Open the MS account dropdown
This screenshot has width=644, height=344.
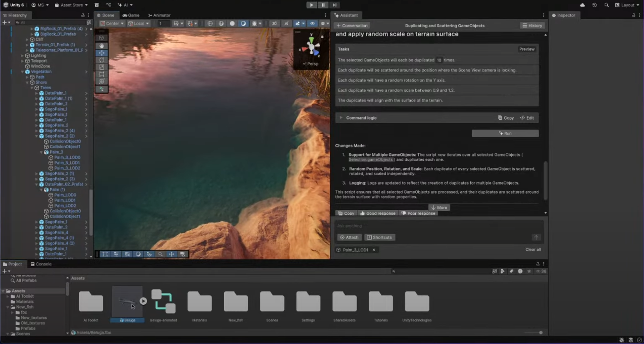[x=40, y=5]
